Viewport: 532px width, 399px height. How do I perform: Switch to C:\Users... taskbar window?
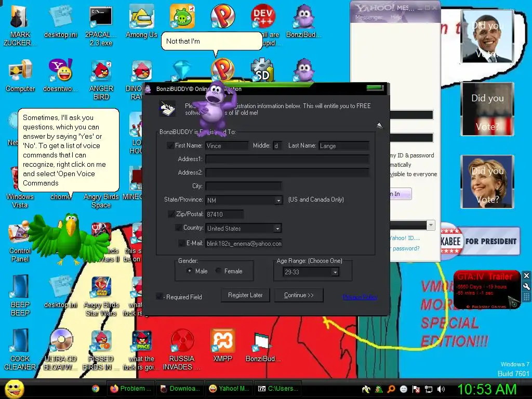coord(278,389)
